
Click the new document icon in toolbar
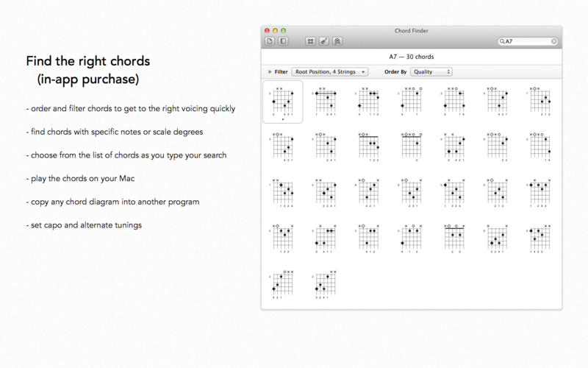pyautogui.click(x=270, y=41)
